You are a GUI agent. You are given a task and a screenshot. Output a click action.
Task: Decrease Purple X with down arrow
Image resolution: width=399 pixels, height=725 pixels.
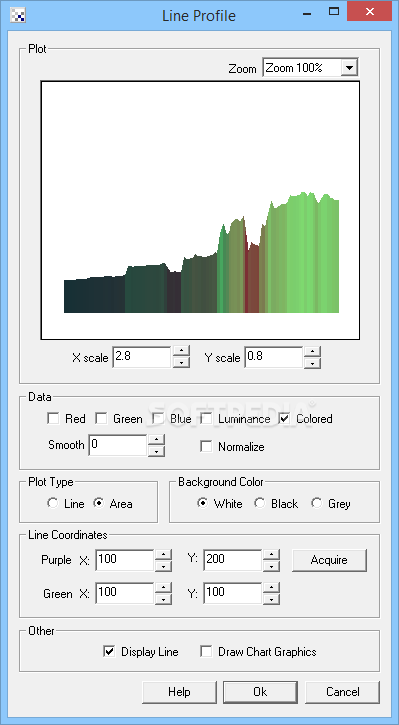(163, 565)
